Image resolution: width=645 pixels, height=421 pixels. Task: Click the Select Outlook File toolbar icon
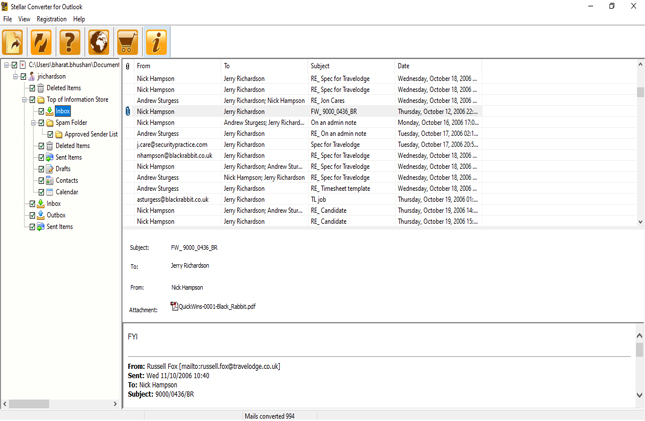tap(13, 42)
